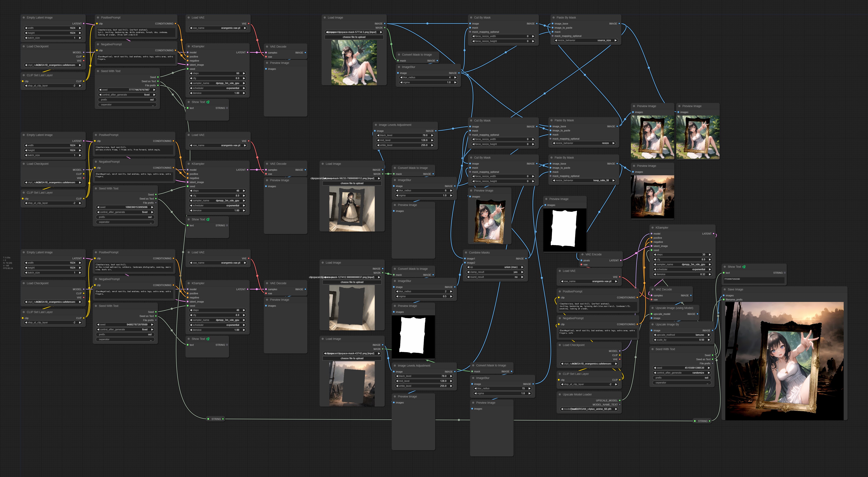Screen dimensions: 868x477
Task: Click left arrow on denoise 0.32 widget
Action: (655, 274)
